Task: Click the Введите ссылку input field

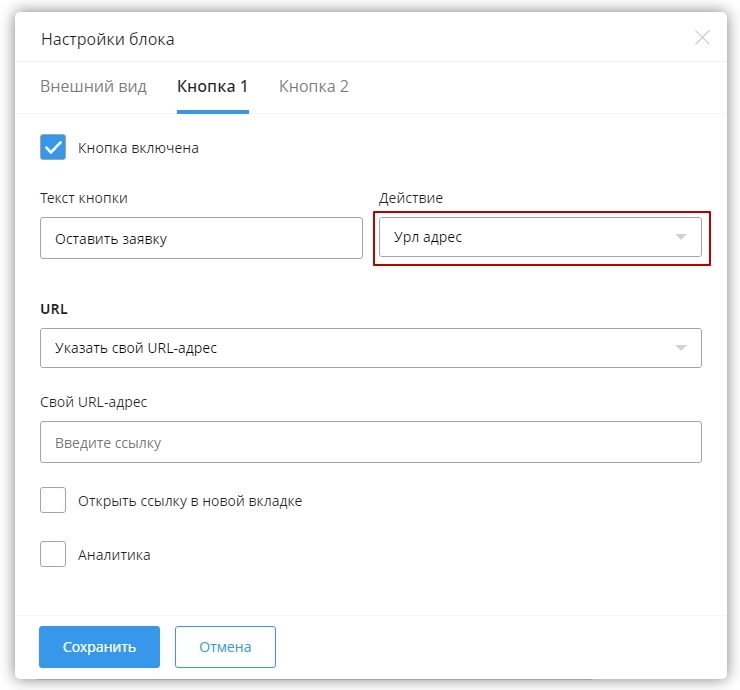Action: pos(370,442)
